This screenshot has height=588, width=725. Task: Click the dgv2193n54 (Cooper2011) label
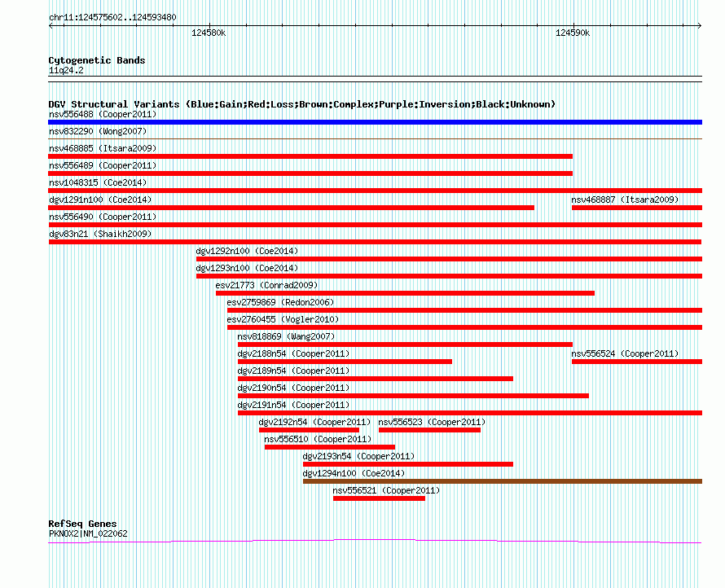358,456
